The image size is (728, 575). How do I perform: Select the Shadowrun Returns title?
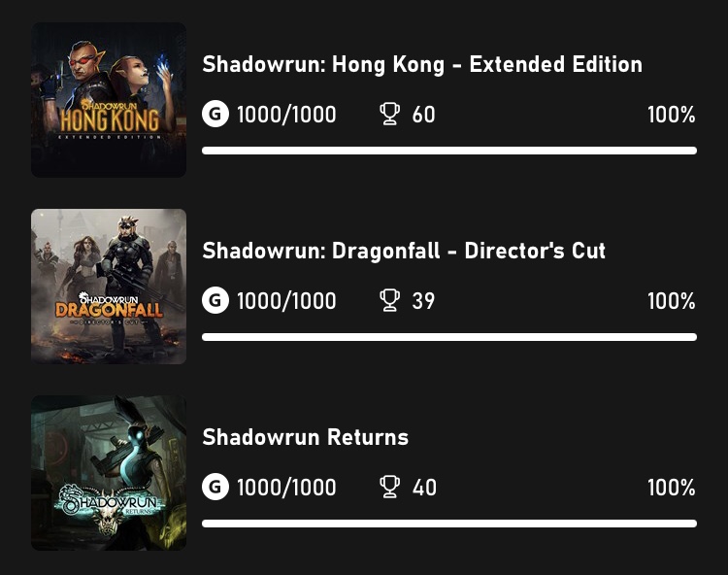click(x=305, y=437)
